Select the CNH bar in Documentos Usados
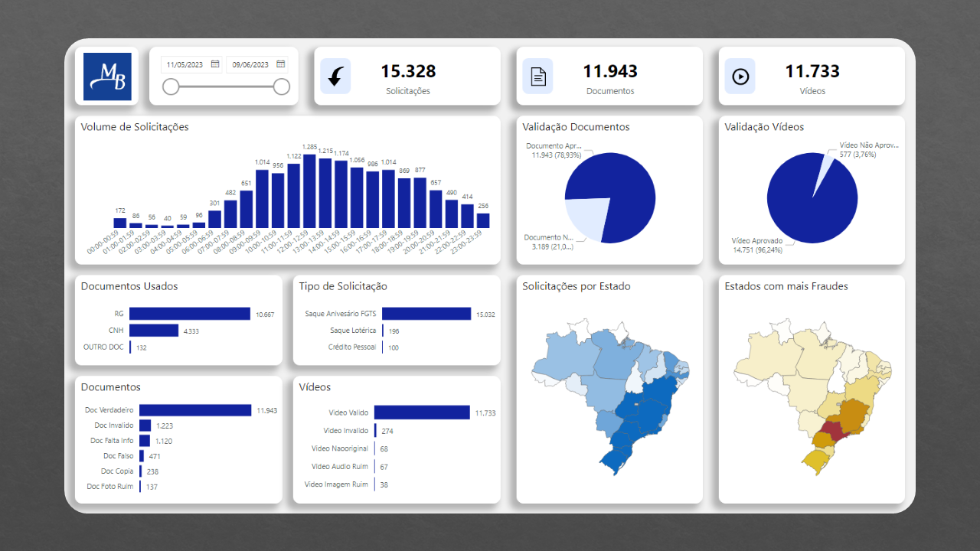This screenshot has width=980, height=551. click(153, 331)
